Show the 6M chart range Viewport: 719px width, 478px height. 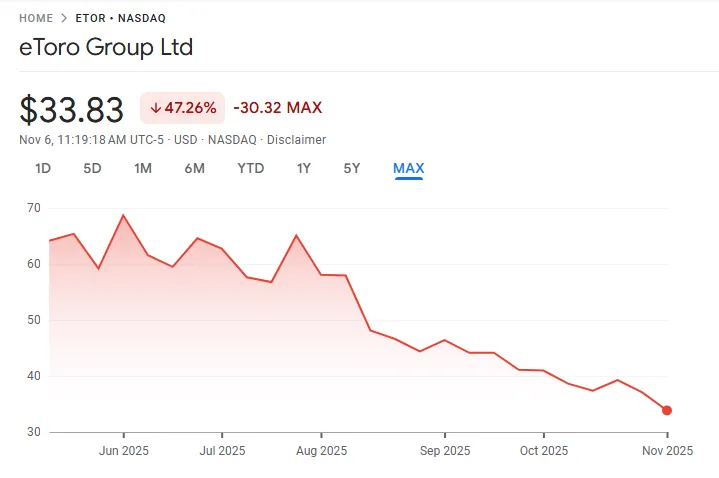pyautogui.click(x=194, y=168)
